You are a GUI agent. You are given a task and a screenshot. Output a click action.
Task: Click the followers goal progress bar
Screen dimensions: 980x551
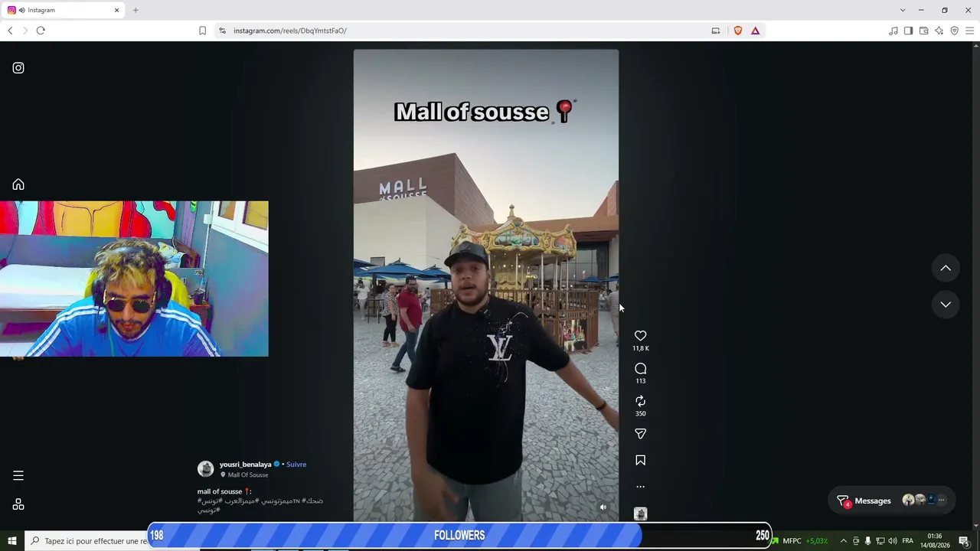(x=459, y=536)
